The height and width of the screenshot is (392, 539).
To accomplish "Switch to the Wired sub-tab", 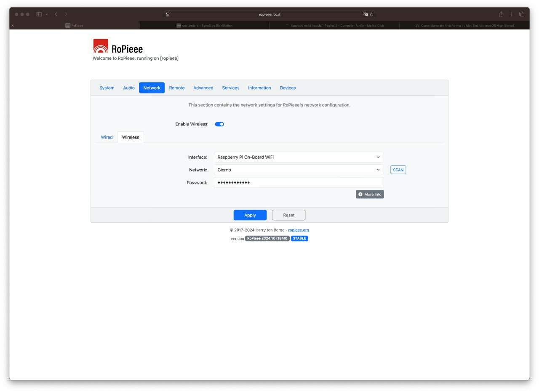I will pyautogui.click(x=107, y=137).
